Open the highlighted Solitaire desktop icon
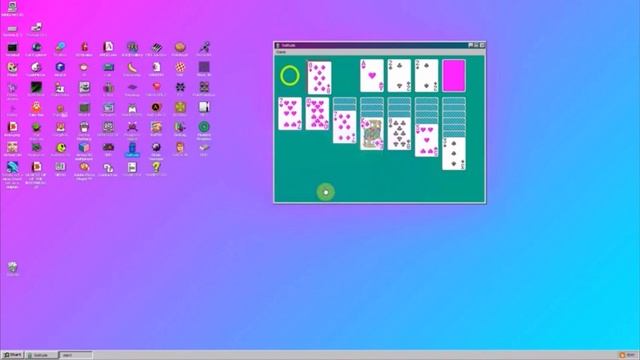The image size is (640, 360). click(132, 149)
